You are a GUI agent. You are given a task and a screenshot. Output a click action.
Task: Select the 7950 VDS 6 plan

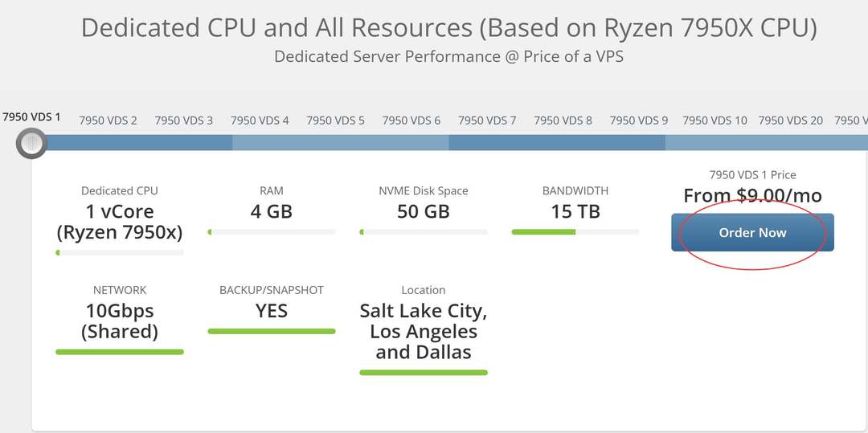[x=411, y=121]
